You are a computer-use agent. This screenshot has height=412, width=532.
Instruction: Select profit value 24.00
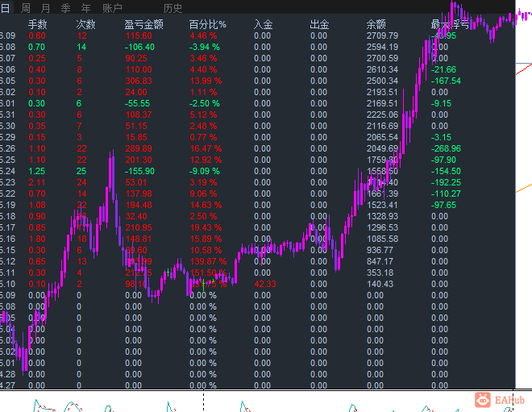136,92
